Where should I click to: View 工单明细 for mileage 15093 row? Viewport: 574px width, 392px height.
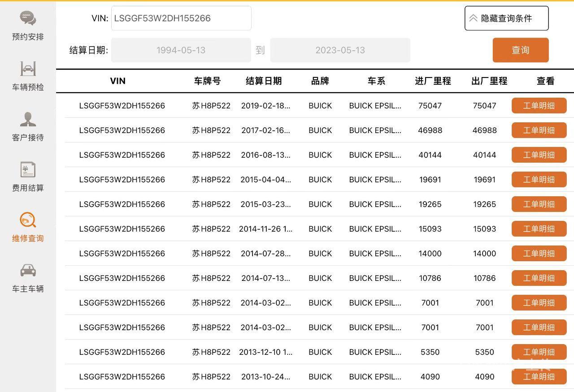(539, 229)
